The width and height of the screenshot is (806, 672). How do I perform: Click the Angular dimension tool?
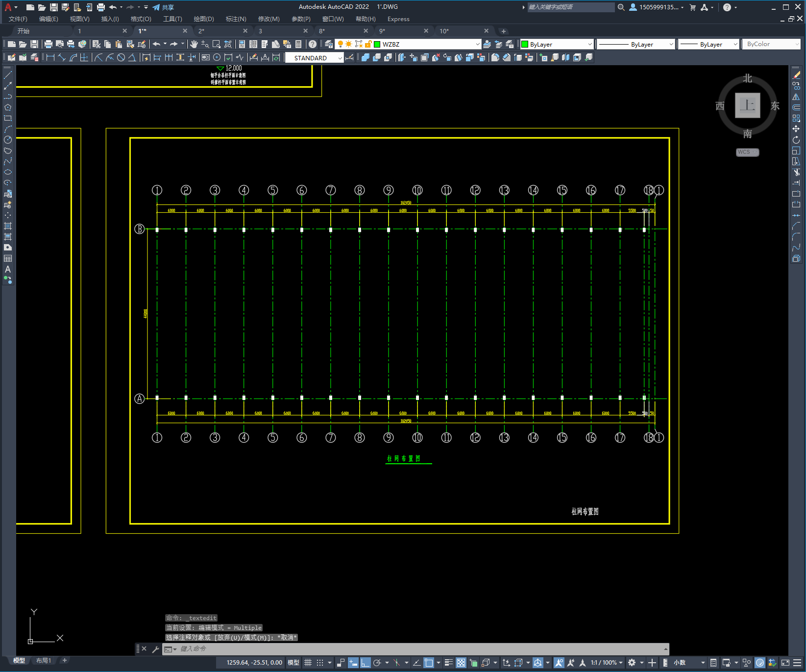132,57
